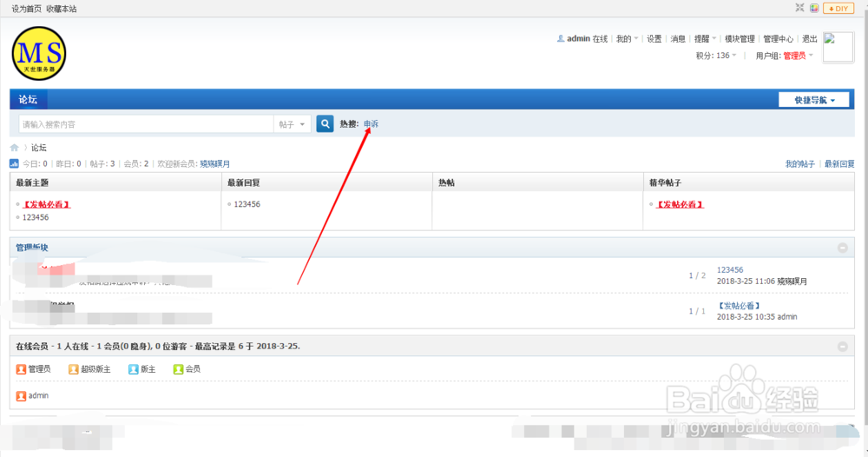Open 模块管理 in the user menu
This screenshot has width=868, height=457.
pos(740,39)
